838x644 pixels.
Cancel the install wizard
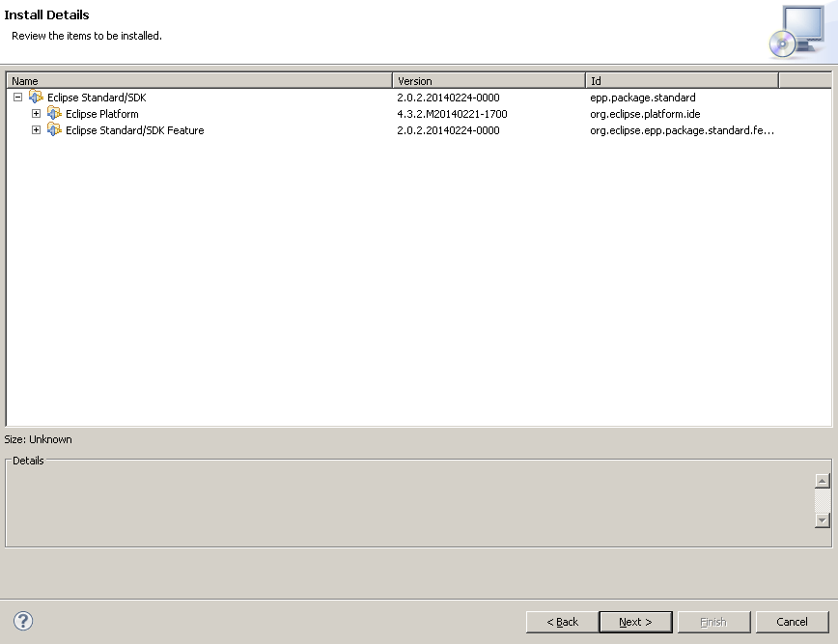(792, 622)
